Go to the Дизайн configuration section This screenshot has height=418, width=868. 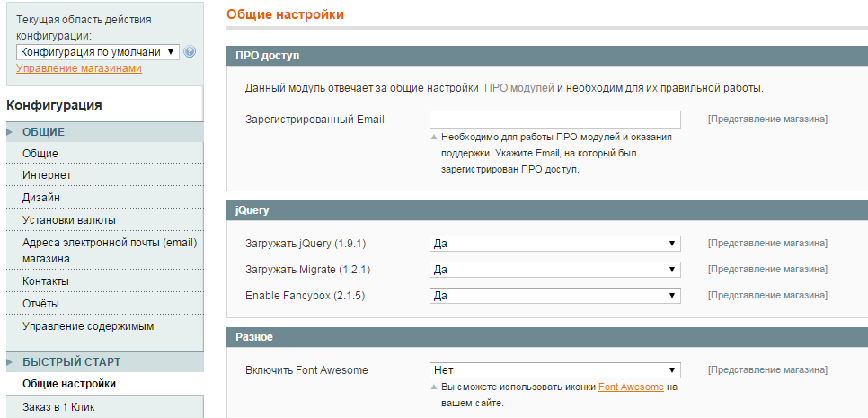(41, 198)
